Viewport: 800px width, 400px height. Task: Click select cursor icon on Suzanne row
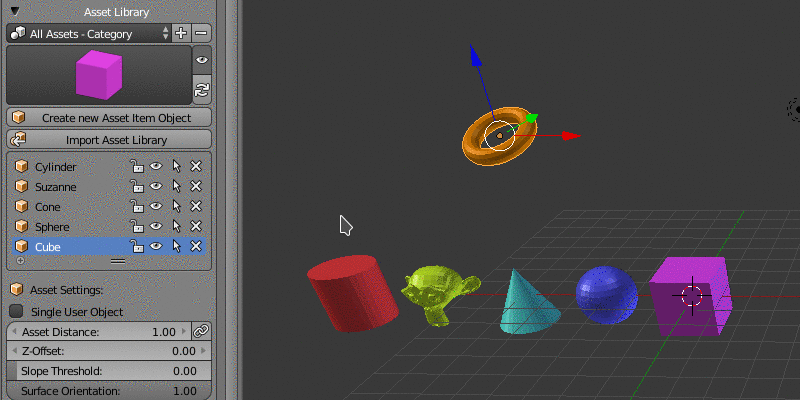point(177,186)
